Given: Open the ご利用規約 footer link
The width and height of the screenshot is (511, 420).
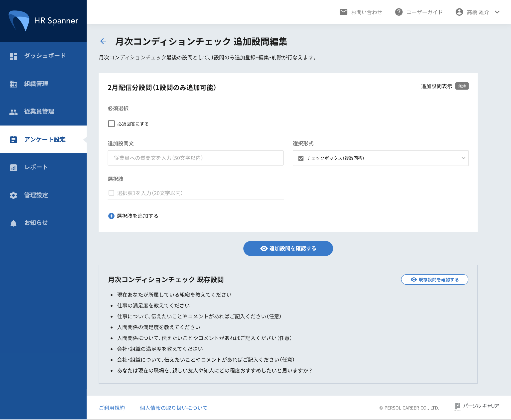Looking at the screenshot, I should click(x=112, y=408).
